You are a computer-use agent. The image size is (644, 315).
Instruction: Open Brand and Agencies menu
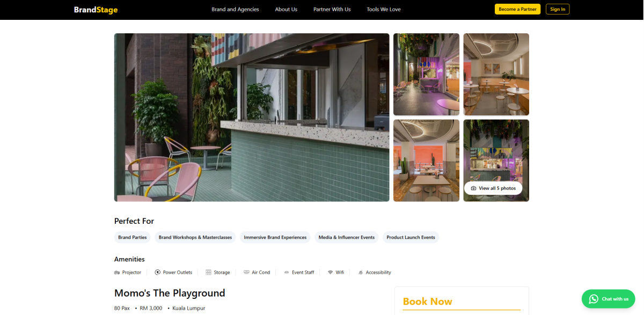(x=235, y=9)
